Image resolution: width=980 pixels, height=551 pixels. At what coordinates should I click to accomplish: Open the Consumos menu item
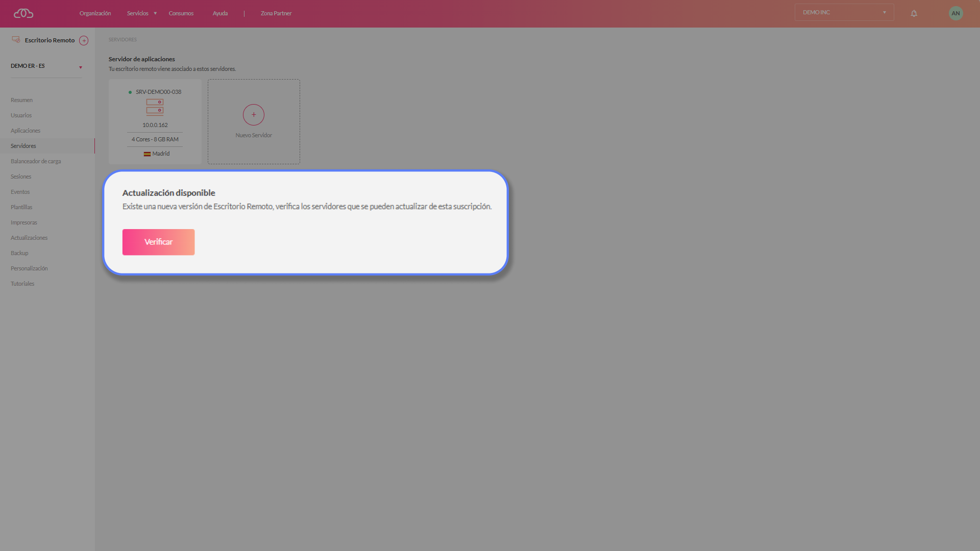181,13
